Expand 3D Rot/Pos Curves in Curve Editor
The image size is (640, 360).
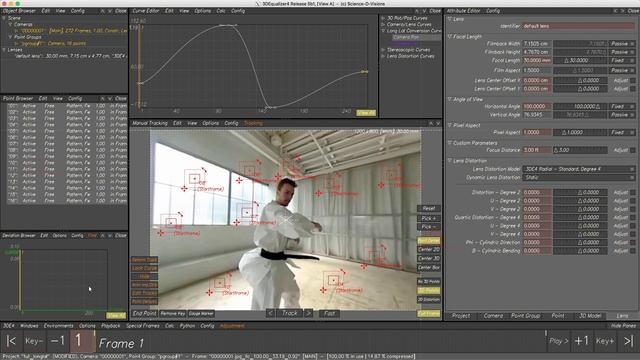pyautogui.click(x=383, y=18)
